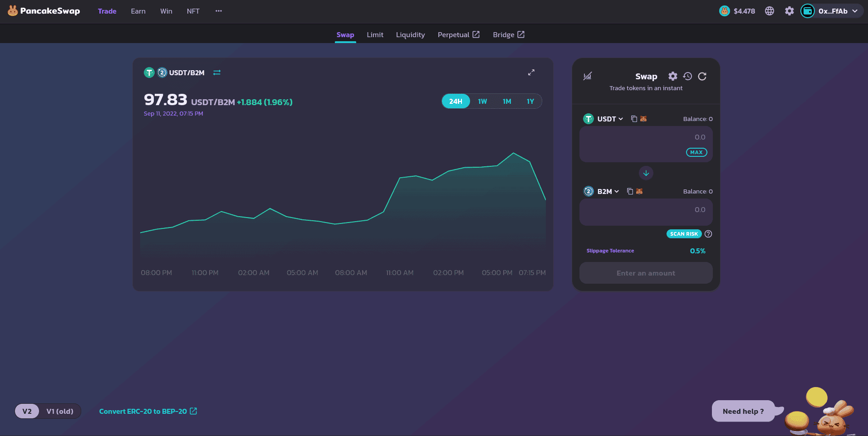Hide the price chart icon
This screenshot has width=868, height=436.
coord(588,76)
